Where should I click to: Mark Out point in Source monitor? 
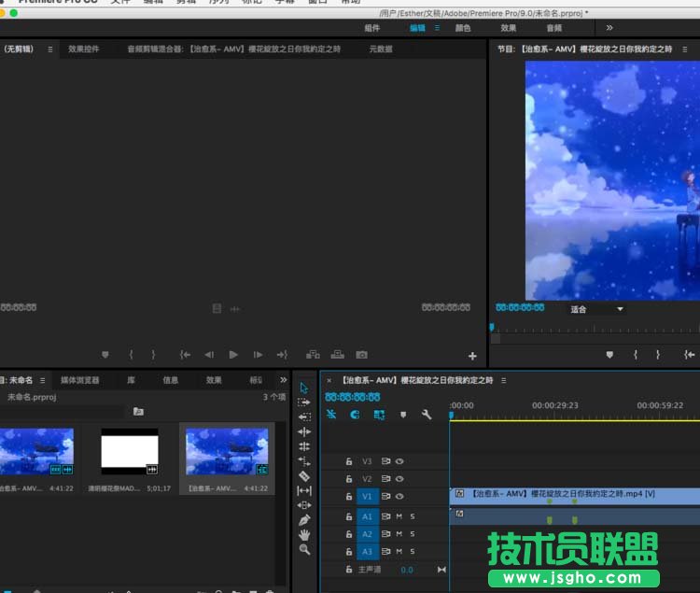point(153,355)
